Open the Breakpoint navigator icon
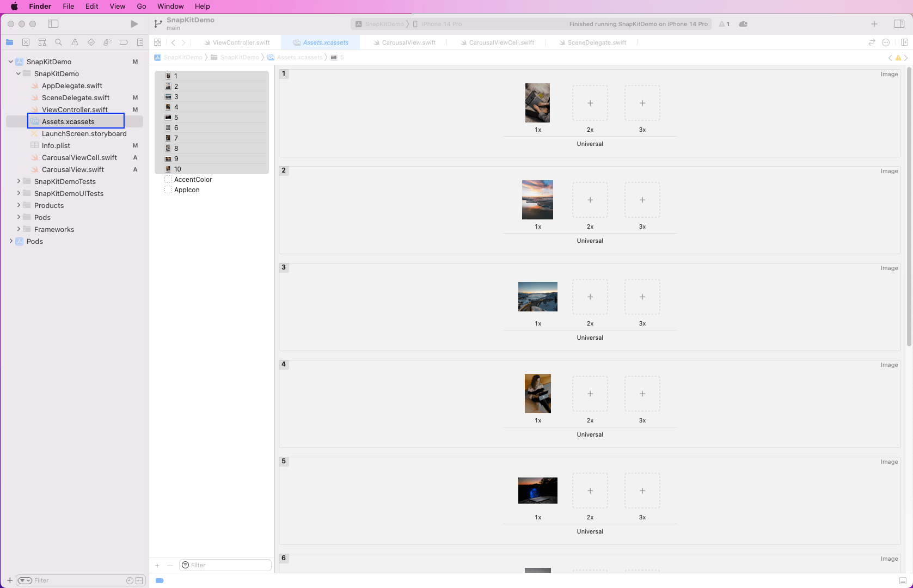The height and width of the screenshot is (588, 913). (x=124, y=42)
